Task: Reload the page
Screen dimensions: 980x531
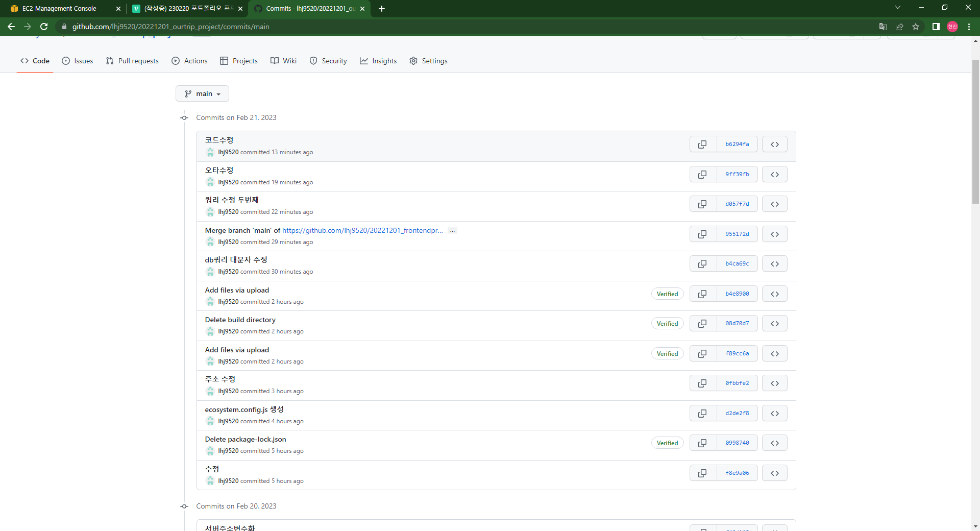Action: [44, 27]
